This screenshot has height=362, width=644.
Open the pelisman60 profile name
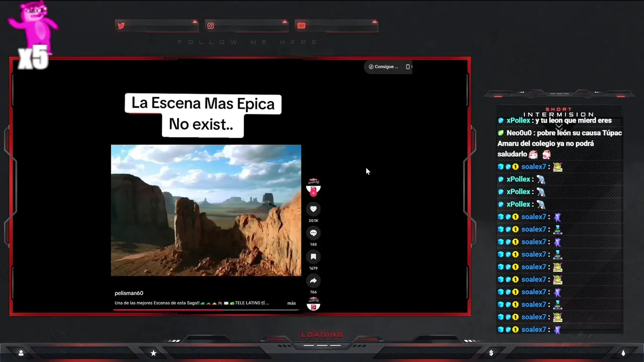click(129, 293)
